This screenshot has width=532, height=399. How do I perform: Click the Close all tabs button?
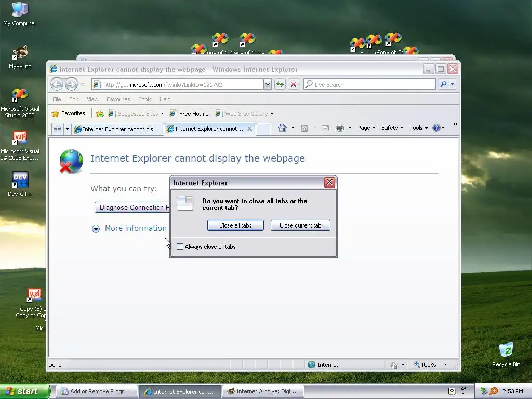tap(235, 225)
